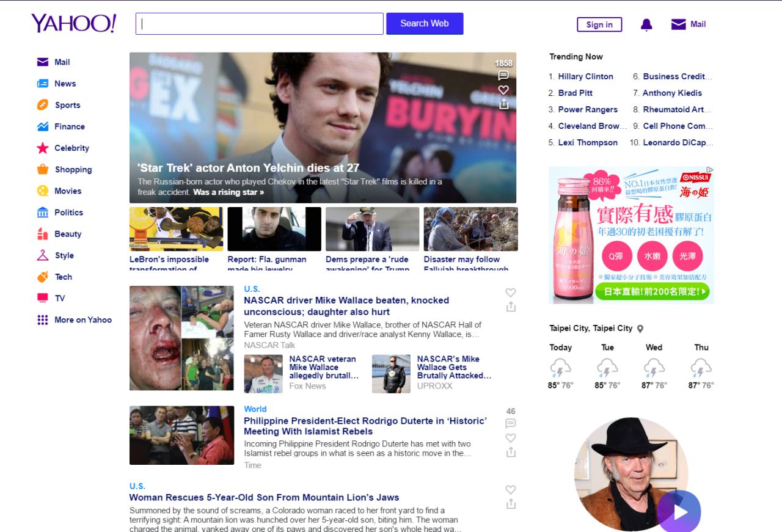782x532 pixels.
Task: Open the 'Report: Fla. gunman' story thumbnail
Action: [274, 229]
